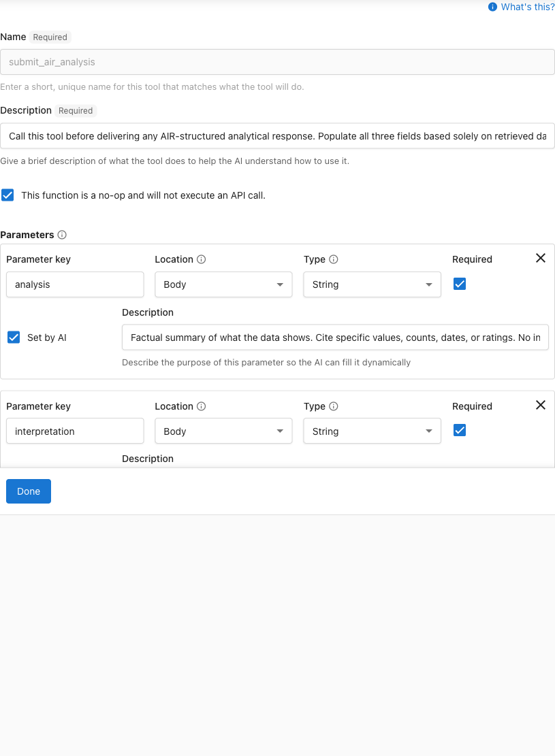Click inside the tool Description field

[x=277, y=136]
